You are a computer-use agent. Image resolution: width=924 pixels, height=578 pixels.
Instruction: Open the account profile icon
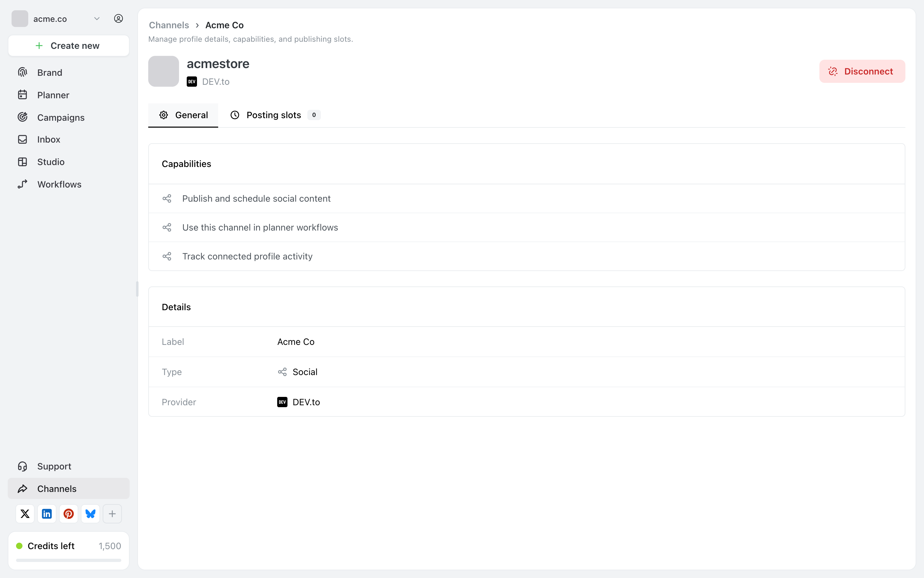pos(118,19)
